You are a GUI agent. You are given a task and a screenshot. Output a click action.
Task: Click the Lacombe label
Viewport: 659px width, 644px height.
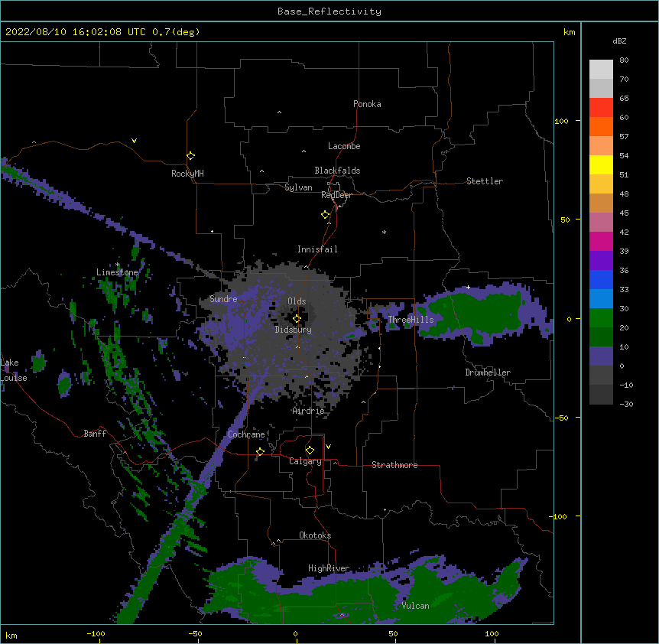[344, 146]
